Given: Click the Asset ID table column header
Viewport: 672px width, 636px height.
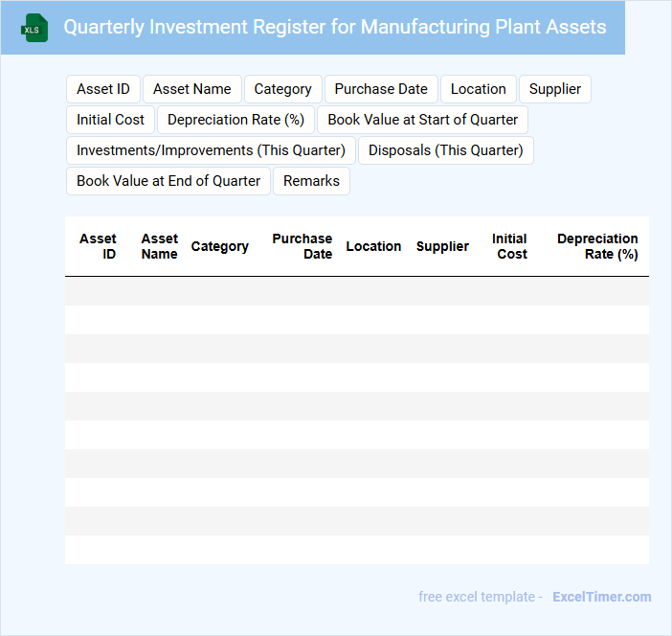Looking at the screenshot, I should [x=99, y=246].
